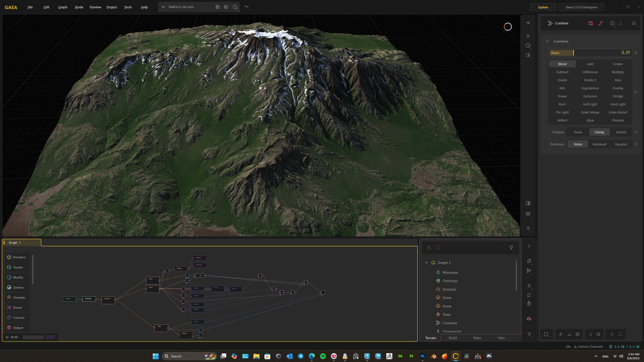This screenshot has width=644, height=362.
Task: Adjust the Ratio slider
Action: coord(573,53)
